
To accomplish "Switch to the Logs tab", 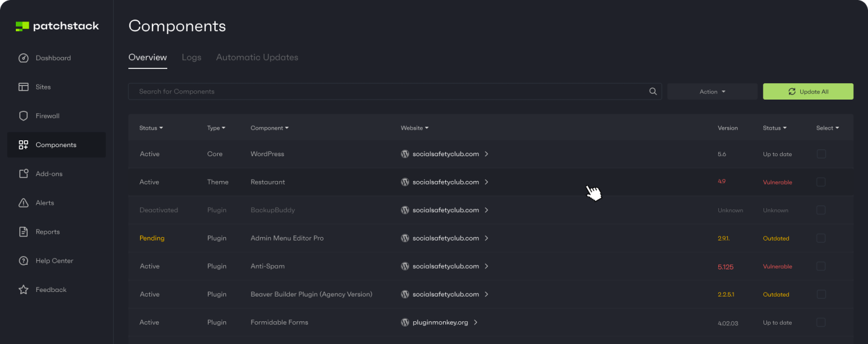I will coord(192,57).
